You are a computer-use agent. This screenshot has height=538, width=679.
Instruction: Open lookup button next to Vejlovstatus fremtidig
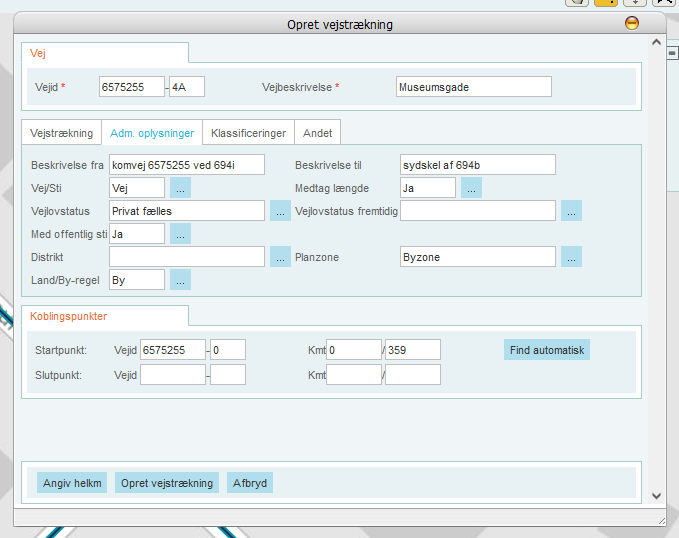pyautogui.click(x=571, y=210)
